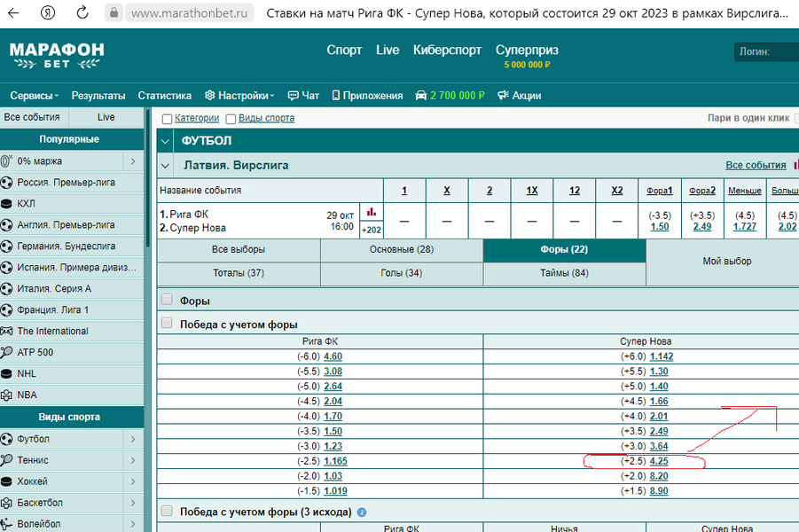Viewport: 799px width, 532px height.
Task: Click the browser reload icon
Action: pos(82,13)
